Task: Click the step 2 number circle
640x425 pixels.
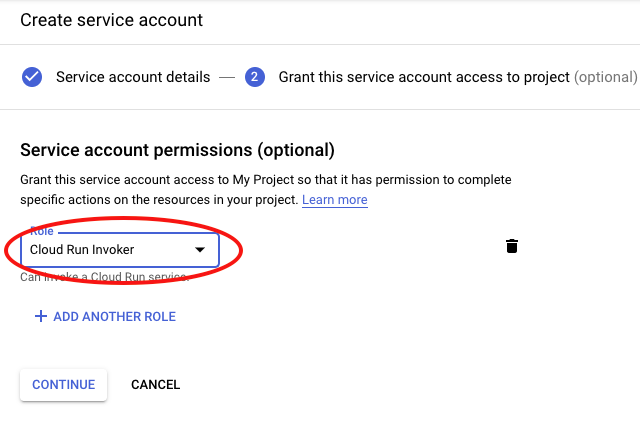Action: [255, 77]
